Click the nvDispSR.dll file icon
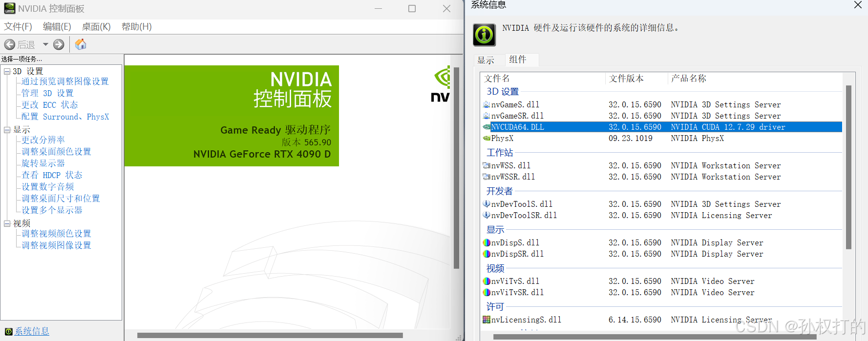The height and width of the screenshot is (341, 868). (487, 254)
